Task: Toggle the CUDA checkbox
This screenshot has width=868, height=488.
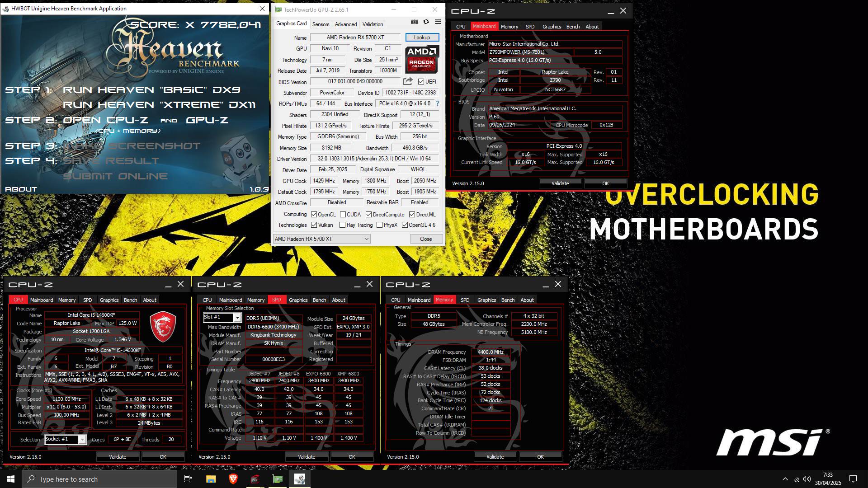Action: pyautogui.click(x=343, y=215)
